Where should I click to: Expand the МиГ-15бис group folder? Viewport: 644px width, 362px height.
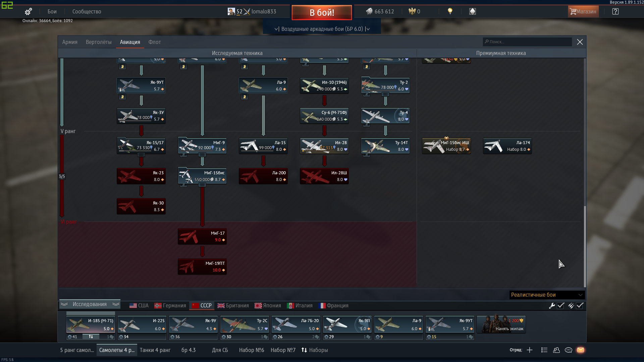(202, 185)
